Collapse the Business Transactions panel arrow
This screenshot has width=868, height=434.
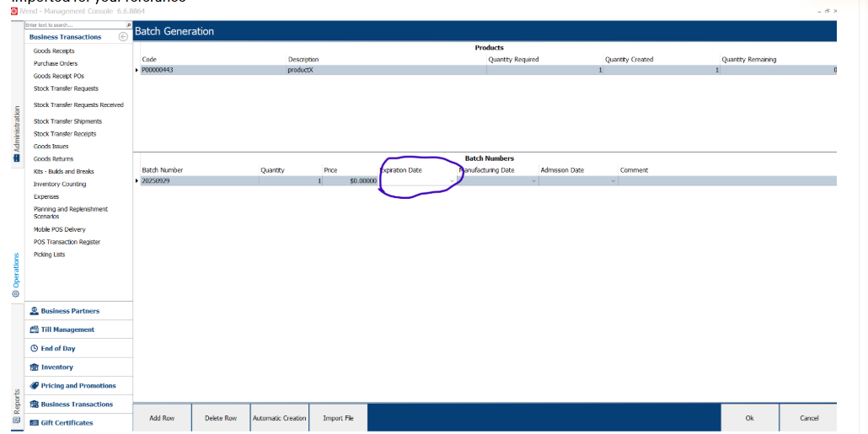tap(123, 37)
